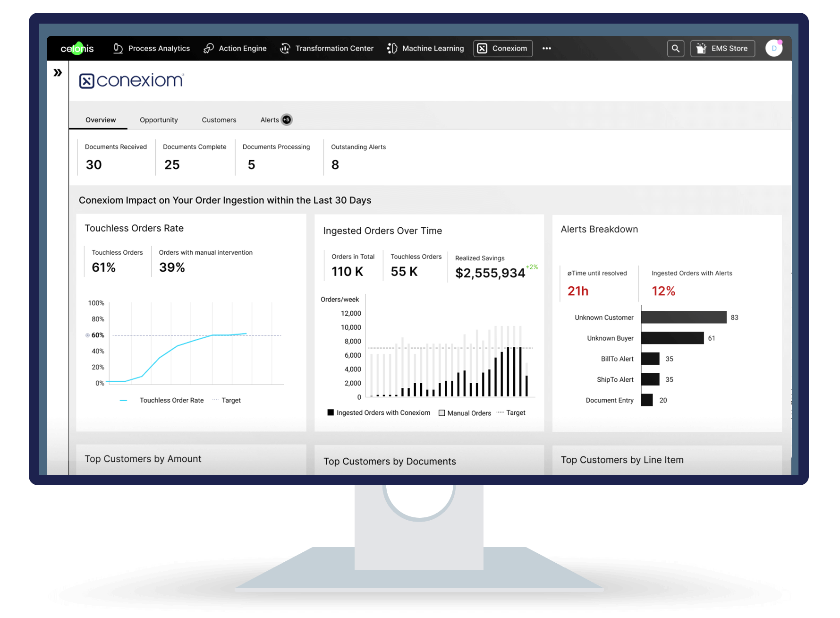Click the Conexiom X icon in navbar
This screenshot has height=618, width=840.
pyautogui.click(x=482, y=48)
